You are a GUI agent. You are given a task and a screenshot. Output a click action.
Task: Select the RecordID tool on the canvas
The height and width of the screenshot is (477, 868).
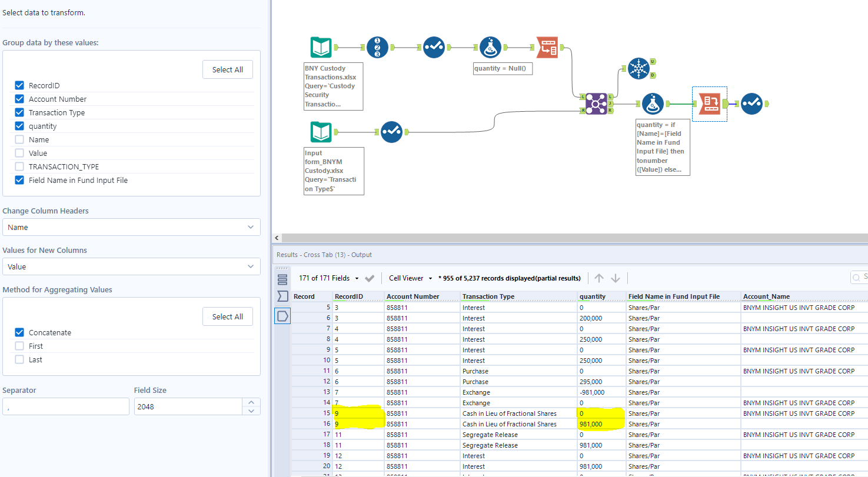377,47
